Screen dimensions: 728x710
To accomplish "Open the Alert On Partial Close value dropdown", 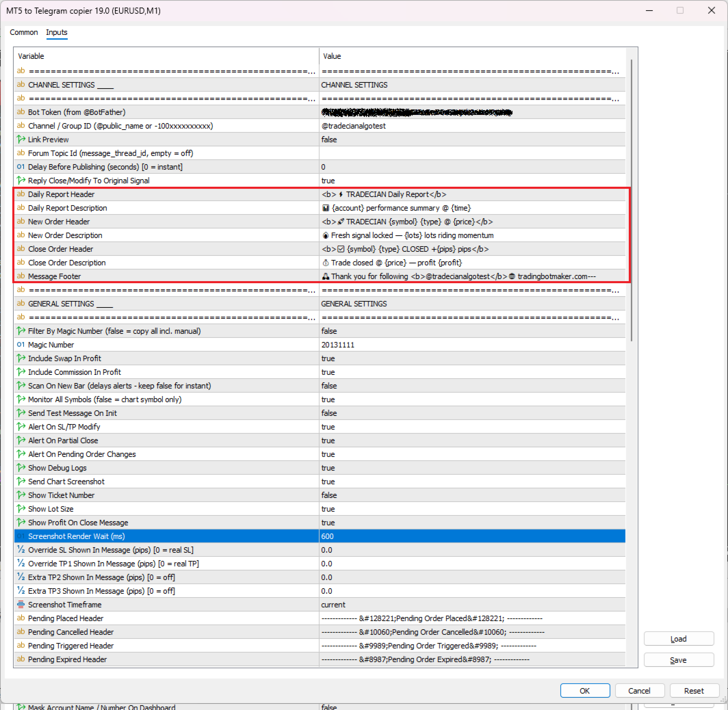I will coord(471,441).
